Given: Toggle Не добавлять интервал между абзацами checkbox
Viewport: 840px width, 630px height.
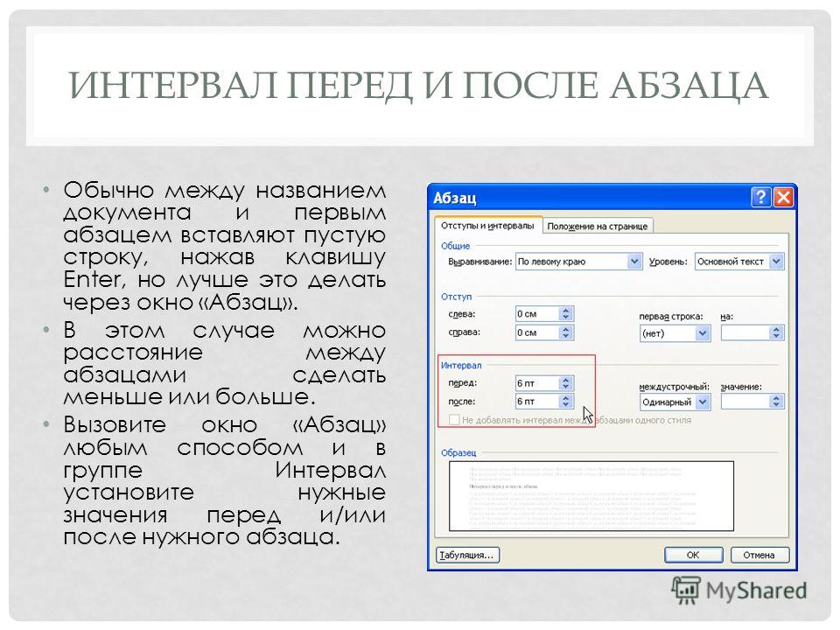Looking at the screenshot, I should click(454, 420).
